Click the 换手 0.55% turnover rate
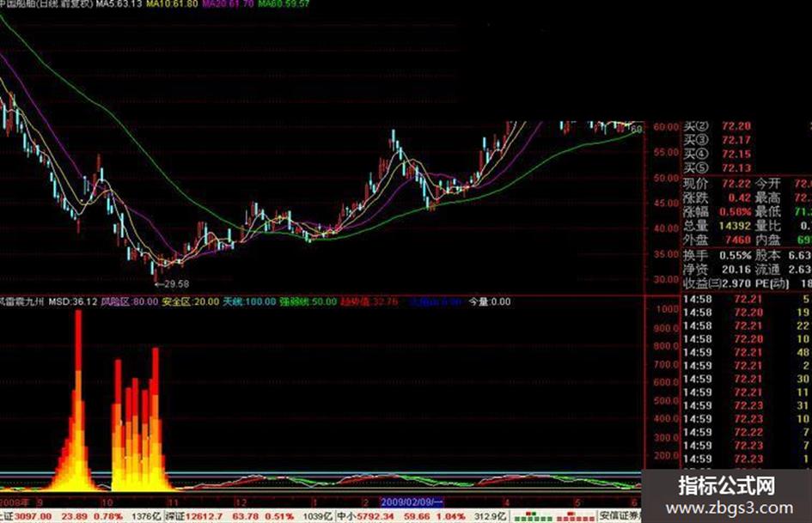Image resolution: width=812 pixels, height=523 pixels. click(735, 255)
